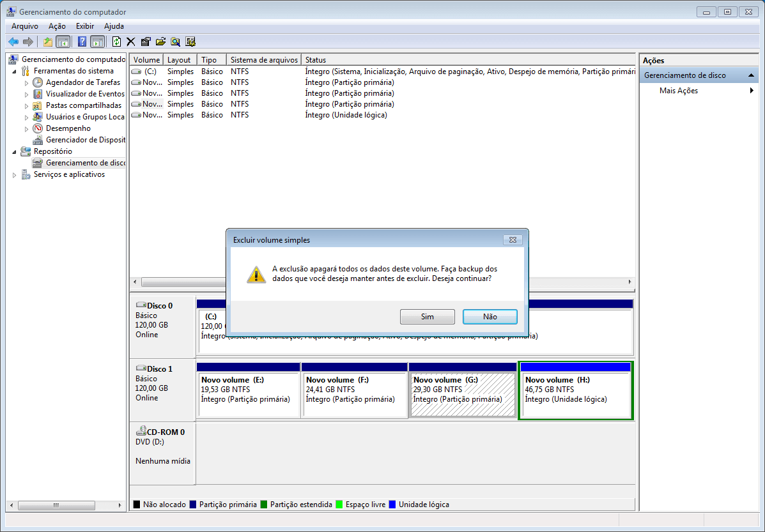
Task: Click Não to cancel volume deletion
Action: tap(490, 316)
